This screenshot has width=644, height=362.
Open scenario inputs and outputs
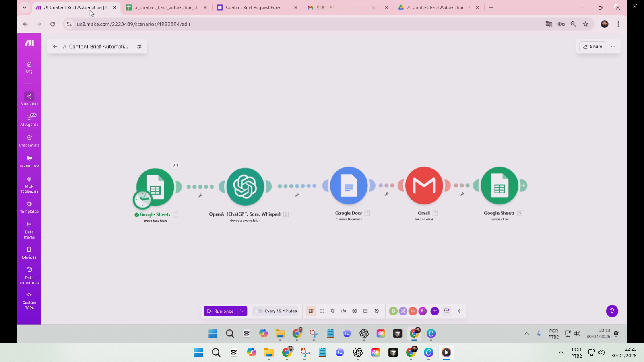344,311
